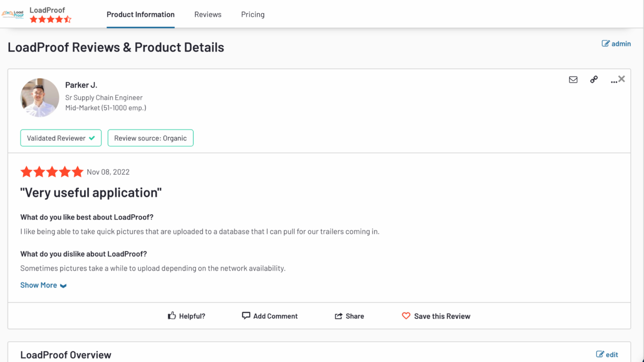The height and width of the screenshot is (362, 644).
Task: Click Add Comment on the review
Action: click(x=270, y=316)
